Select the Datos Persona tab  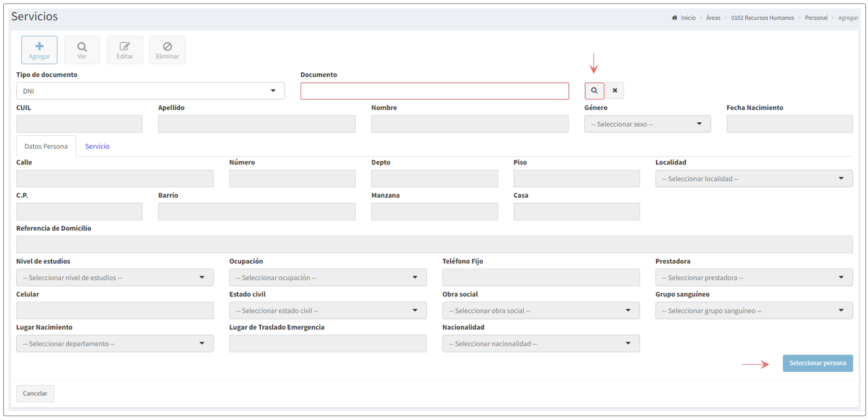(46, 146)
